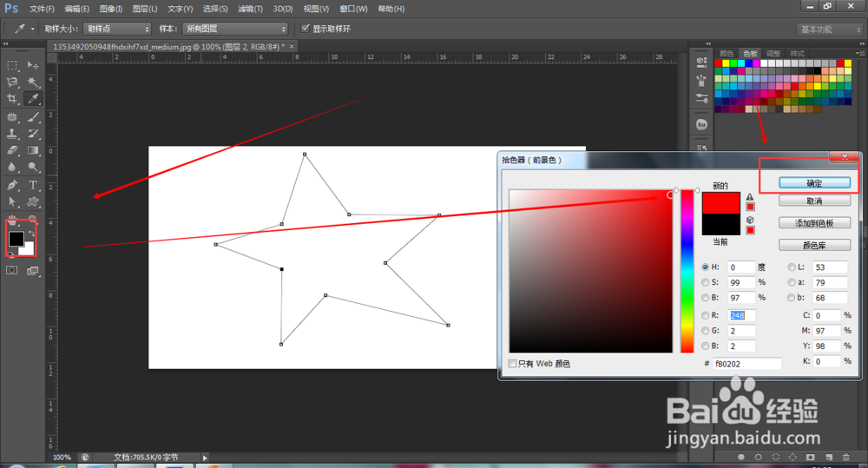Toggle Quick Mask mode
868x468 pixels.
[11, 270]
